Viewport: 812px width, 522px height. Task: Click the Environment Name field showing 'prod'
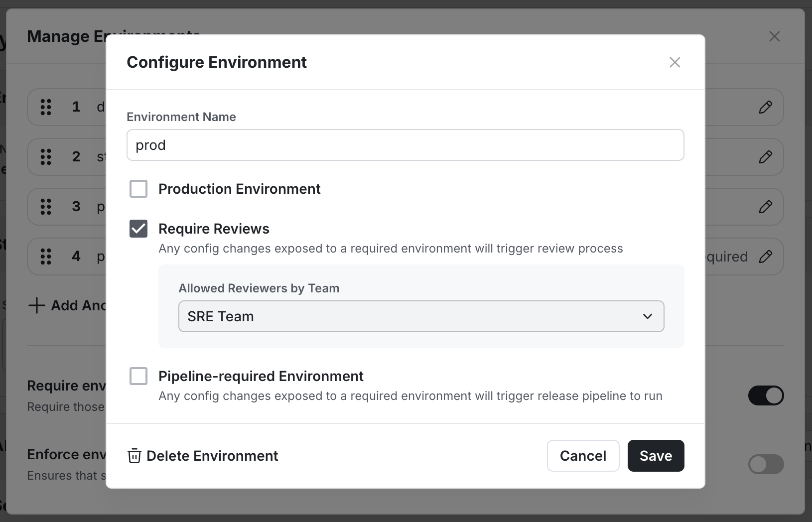(x=405, y=145)
